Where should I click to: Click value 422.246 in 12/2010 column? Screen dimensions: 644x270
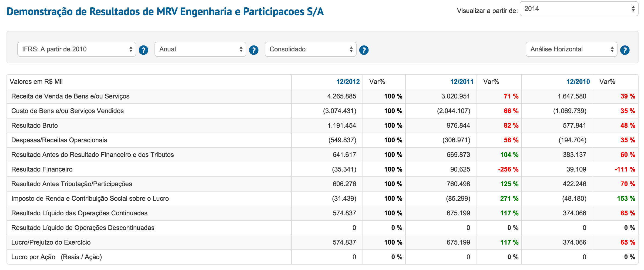pyautogui.click(x=575, y=184)
